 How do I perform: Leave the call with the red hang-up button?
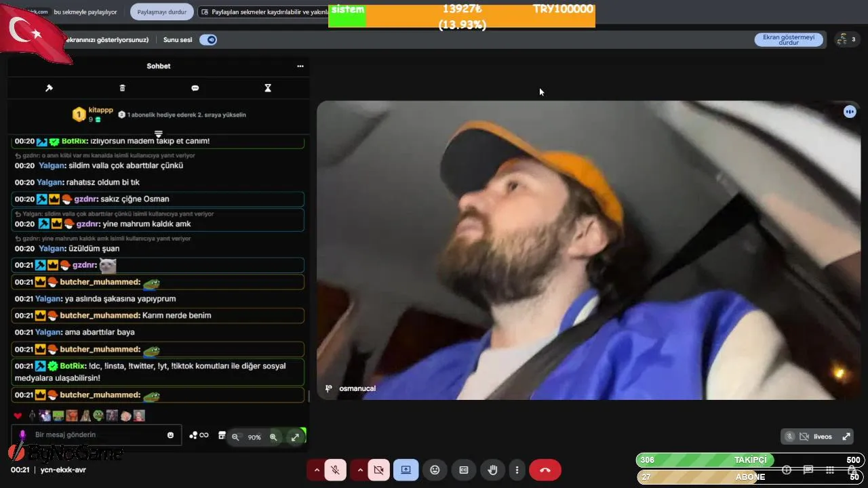(545, 470)
